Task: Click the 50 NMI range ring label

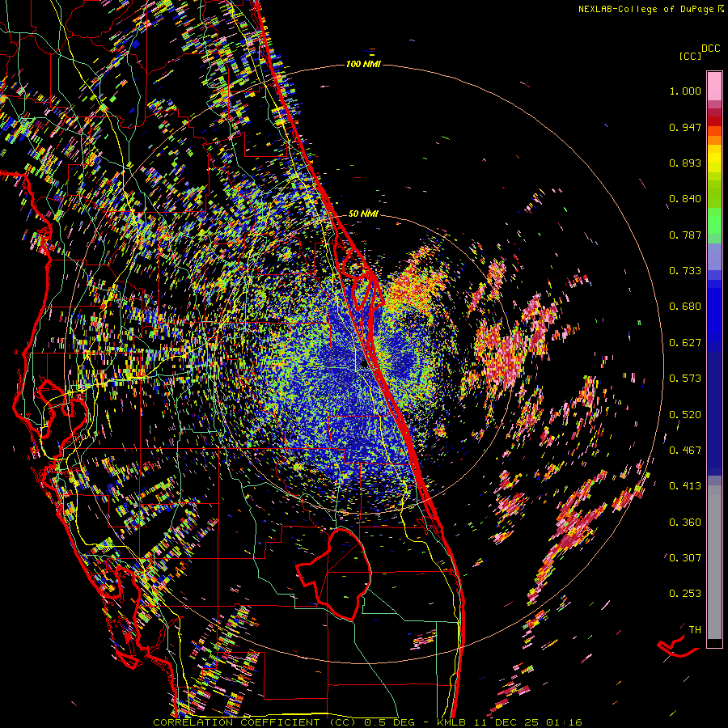Action: tap(363, 214)
